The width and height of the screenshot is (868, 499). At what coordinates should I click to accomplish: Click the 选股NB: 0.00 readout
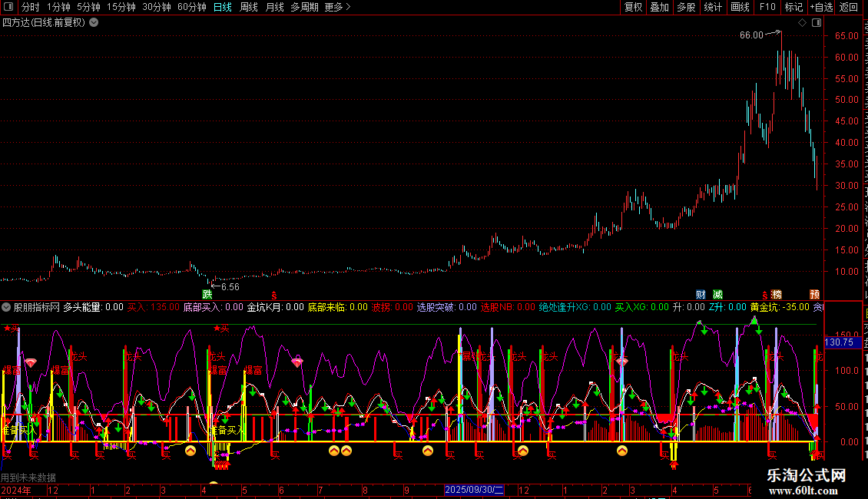point(508,307)
